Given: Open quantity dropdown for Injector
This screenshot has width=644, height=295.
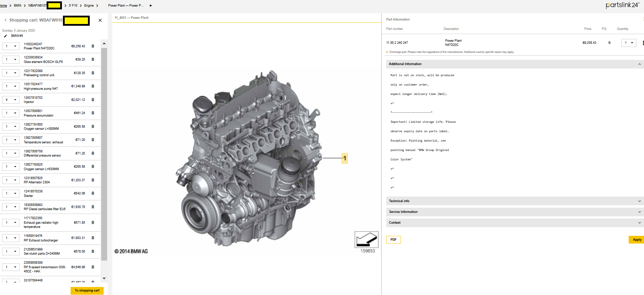Looking at the screenshot, I should [11, 99].
